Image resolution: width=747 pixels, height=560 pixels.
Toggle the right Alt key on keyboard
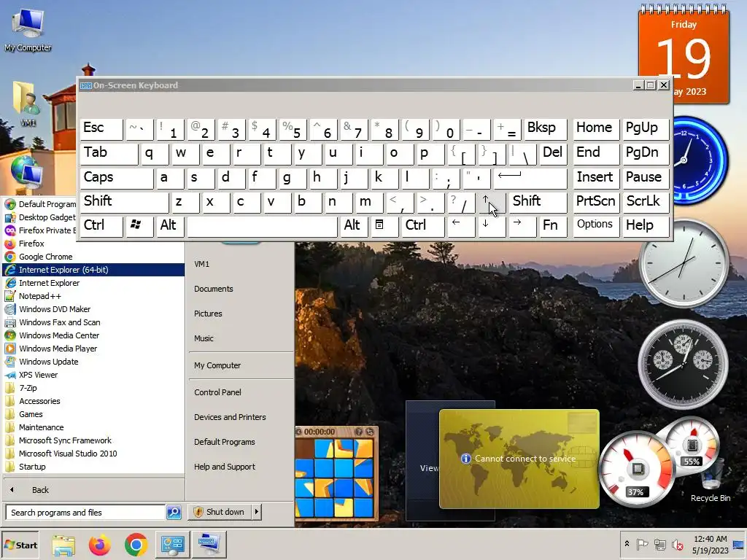pos(354,226)
